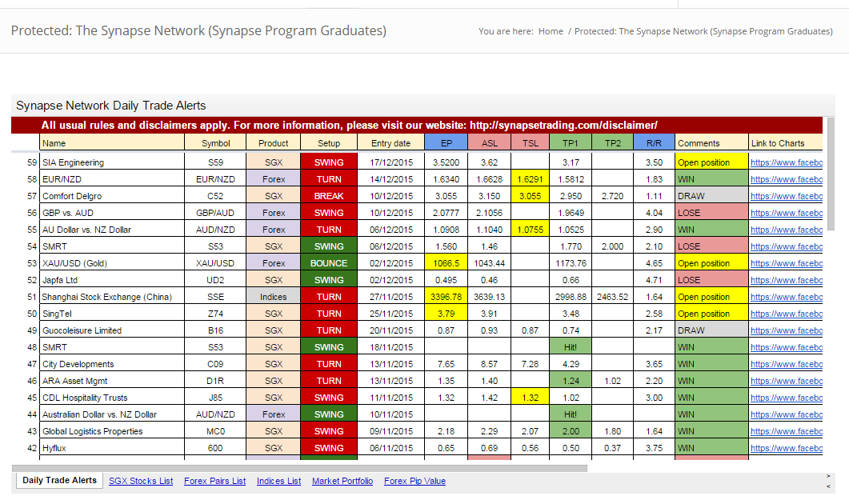The width and height of the screenshot is (849, 504).
Task: Select the Market Portfolio sheet tab
Action: click(342, 481)
